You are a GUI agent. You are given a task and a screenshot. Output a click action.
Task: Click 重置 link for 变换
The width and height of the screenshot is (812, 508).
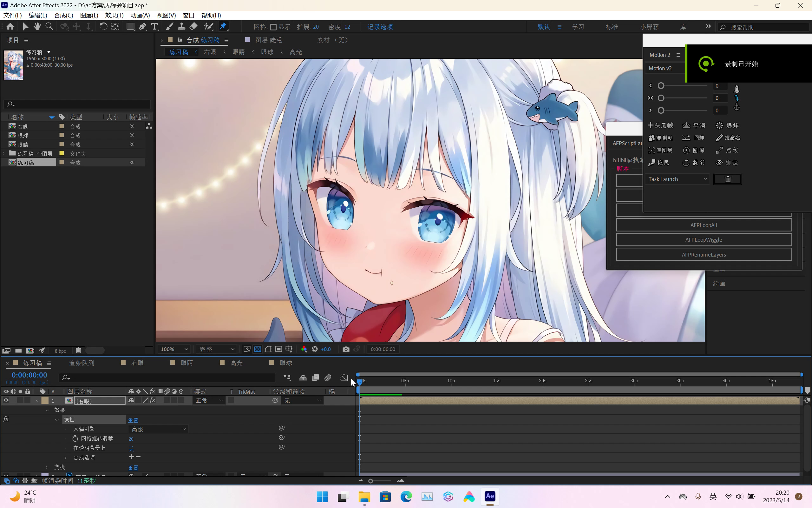pyautogui.click(x=133, y=468)
